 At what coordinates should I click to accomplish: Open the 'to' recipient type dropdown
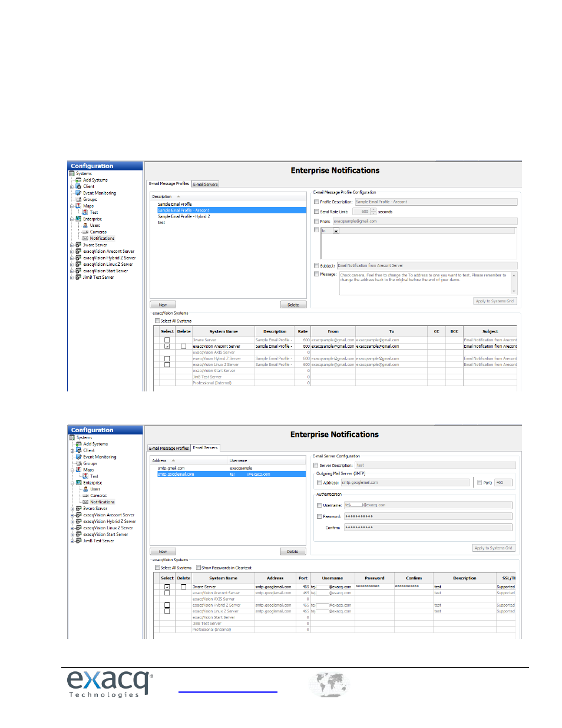336,231
